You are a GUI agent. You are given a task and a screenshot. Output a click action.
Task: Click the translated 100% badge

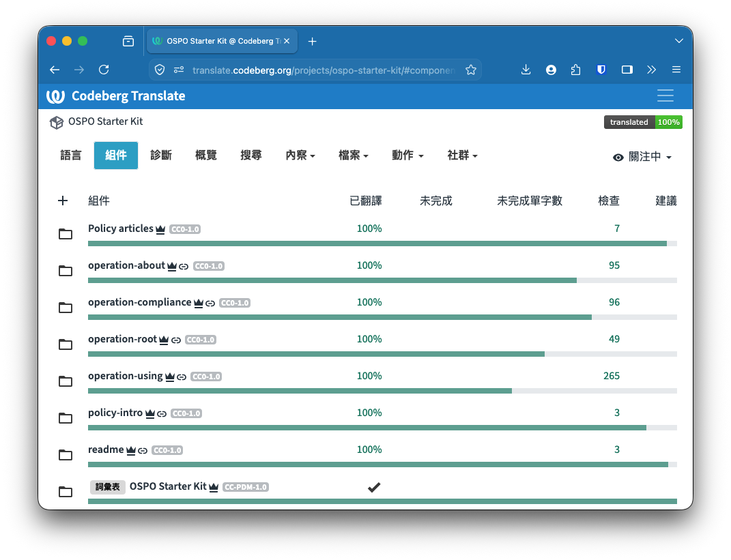pos(643,122)
